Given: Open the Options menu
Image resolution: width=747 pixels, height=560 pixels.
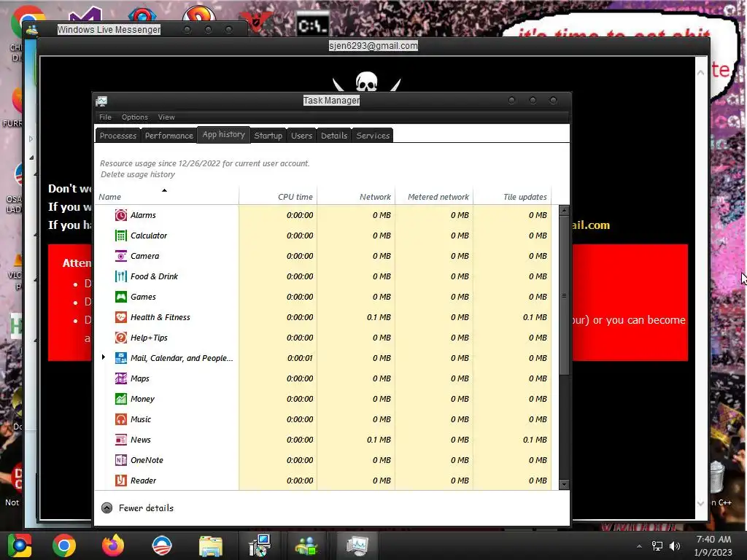Looking at the screenshot, I should coord(135,117).
